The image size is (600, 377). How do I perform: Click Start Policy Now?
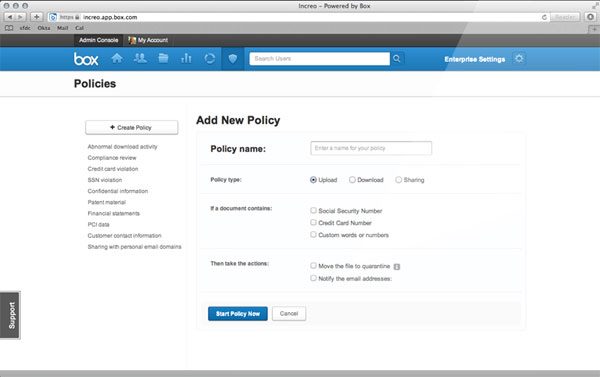click(238, 314)
